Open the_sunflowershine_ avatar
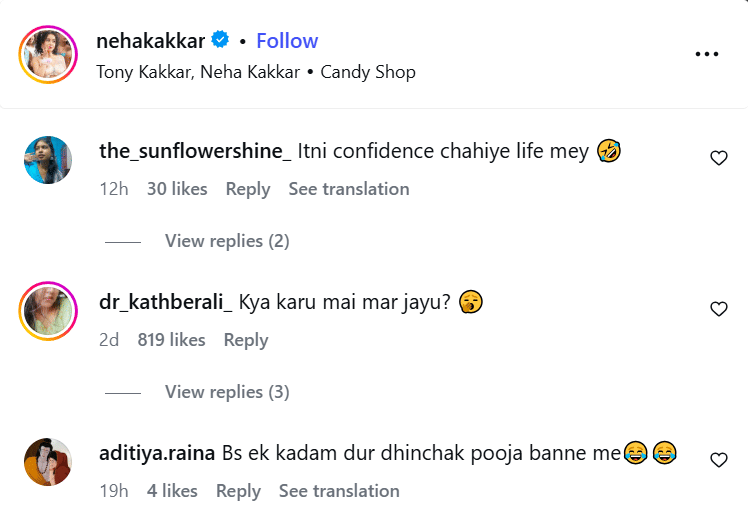This screenshot has width=748, height=528. point(48,160)
